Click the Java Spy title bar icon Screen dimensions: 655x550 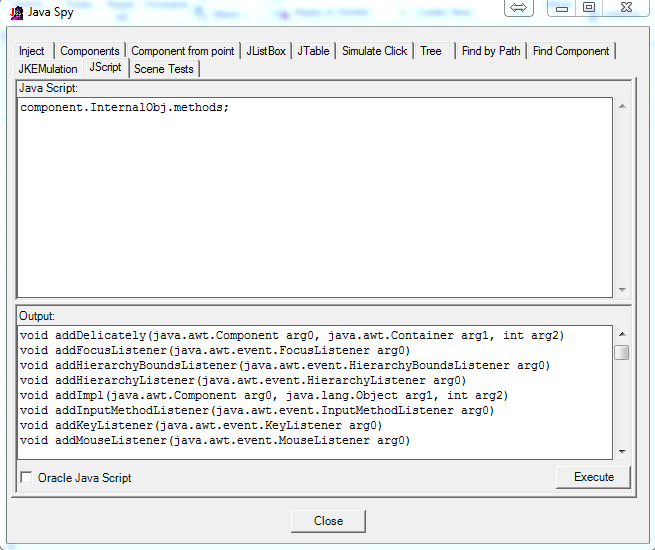pyautogui.click(x=16, y=13)
